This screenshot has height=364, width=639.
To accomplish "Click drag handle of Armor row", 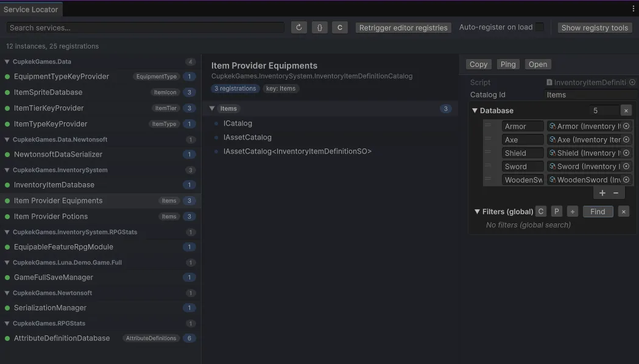I will click(488, 125).
